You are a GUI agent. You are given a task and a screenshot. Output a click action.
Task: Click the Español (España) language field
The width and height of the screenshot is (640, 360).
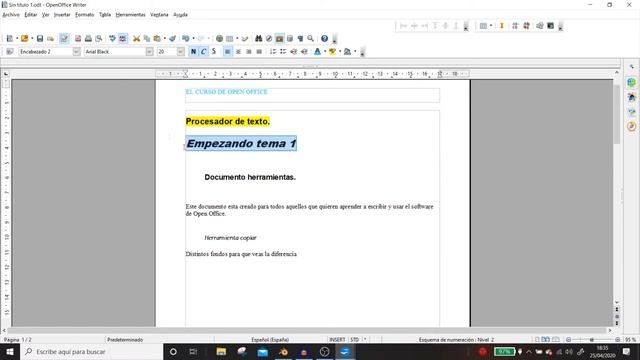[x=270, y=340]
